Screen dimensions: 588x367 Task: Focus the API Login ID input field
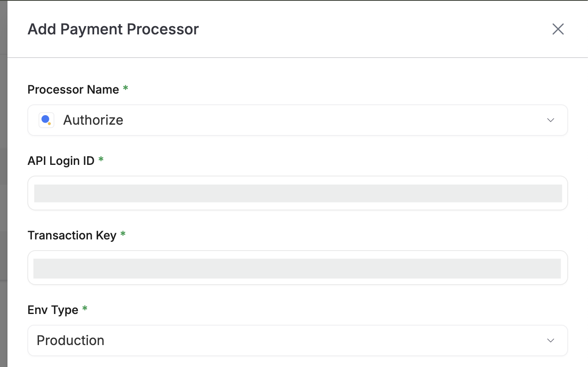298,193
